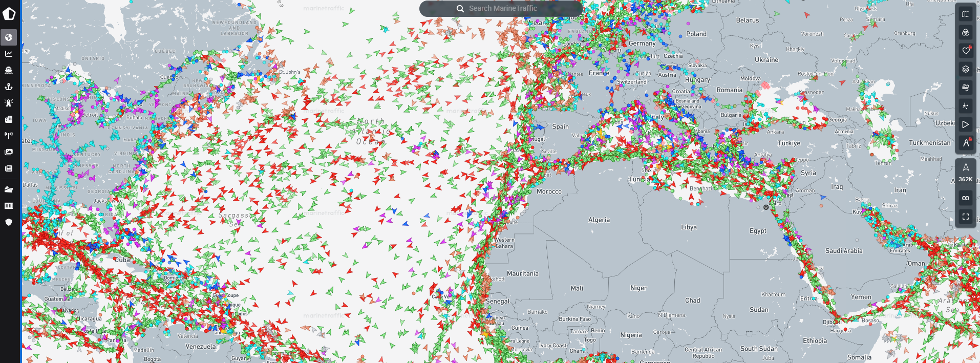Click the Ukraine label on map
This screenshot has width=980, height=363.
[x=766, y=60]
